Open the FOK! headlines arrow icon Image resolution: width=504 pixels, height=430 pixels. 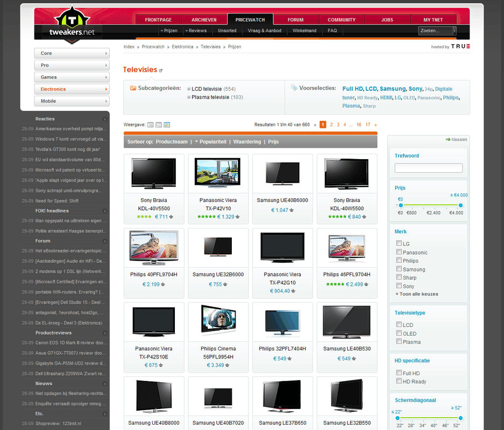105,211
